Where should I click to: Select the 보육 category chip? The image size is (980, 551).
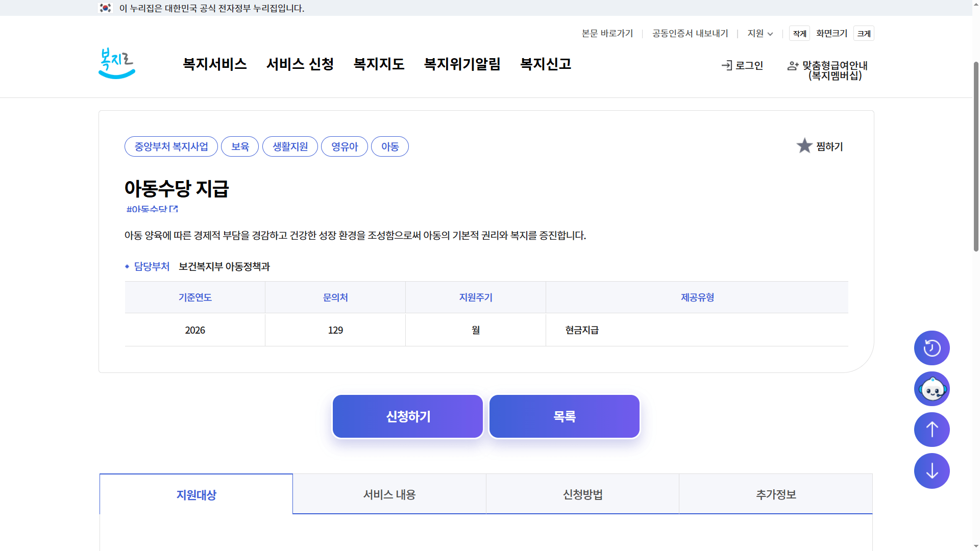coord(239,146)
